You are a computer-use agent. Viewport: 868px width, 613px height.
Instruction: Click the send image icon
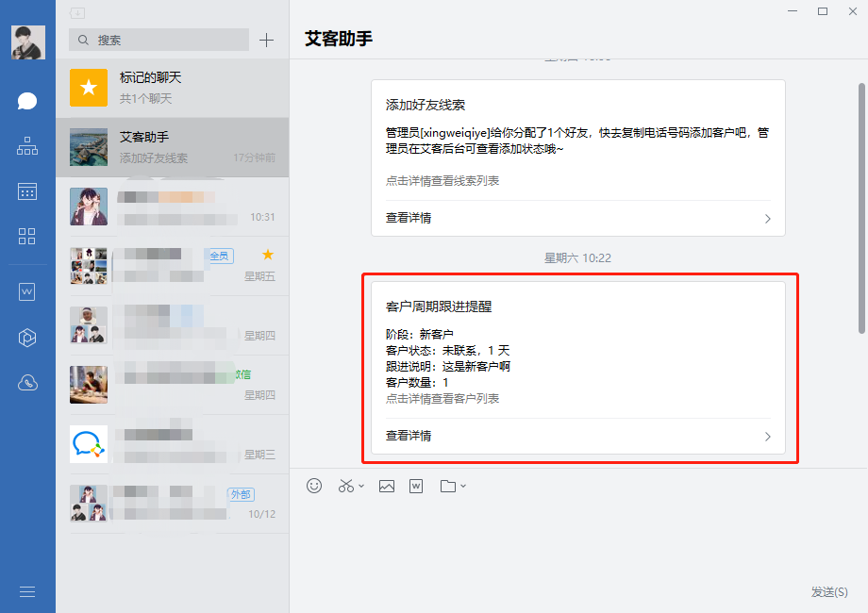(x=386, y=486)
